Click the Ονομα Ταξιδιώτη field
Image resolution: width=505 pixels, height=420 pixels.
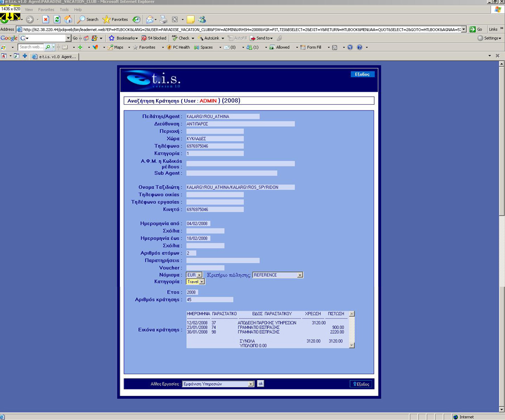pos(240,187)
